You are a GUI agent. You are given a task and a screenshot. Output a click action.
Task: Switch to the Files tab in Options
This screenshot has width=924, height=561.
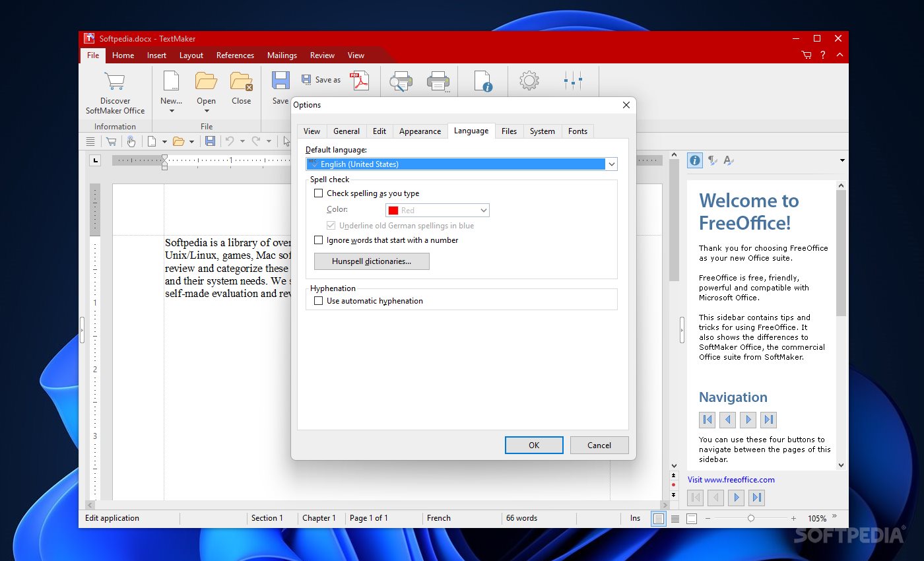(509, 131)
